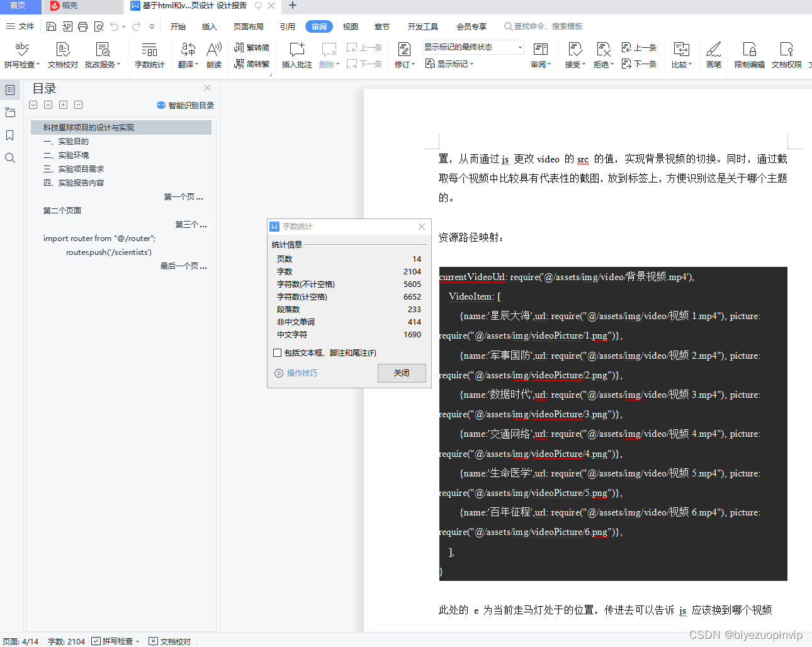Open the 文件 menu

click(20, 26)
